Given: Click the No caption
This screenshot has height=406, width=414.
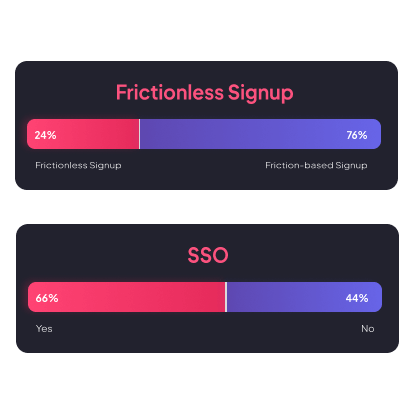Looking at the screenshot, I should pos(368,329).
